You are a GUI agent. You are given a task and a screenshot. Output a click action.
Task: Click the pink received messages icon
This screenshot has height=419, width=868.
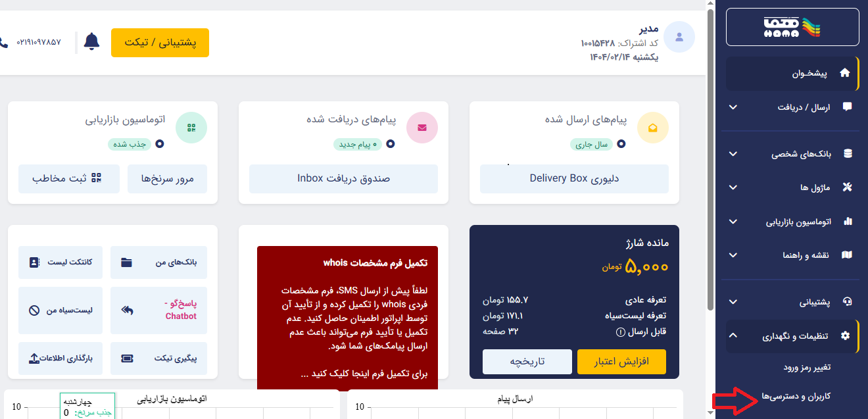point(422,128)
